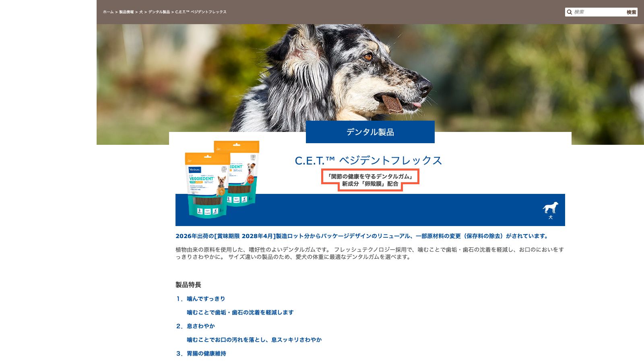The width and height of the screenshot is (644, 362).
Task: Open 製品情報 breadcrumb link
Action: pos(126,12)
